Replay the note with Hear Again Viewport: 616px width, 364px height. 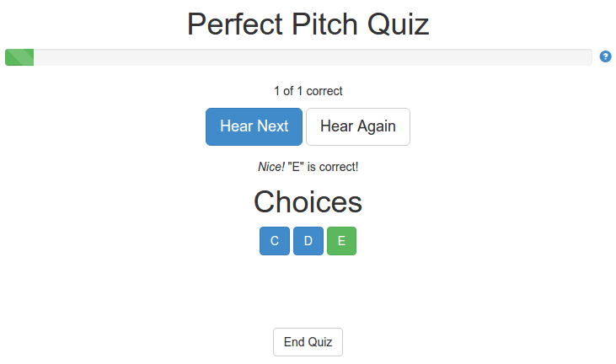click(x=358, y=126)
